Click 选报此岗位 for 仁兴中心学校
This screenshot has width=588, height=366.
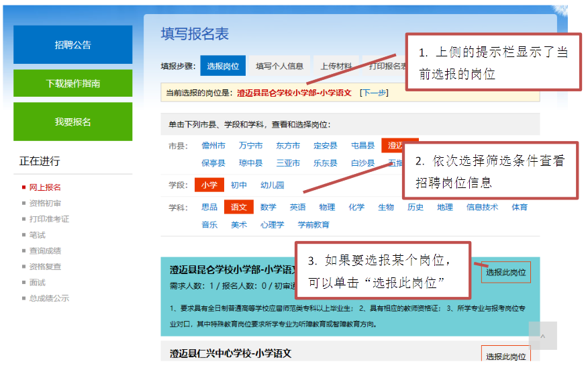coord(505,356)
